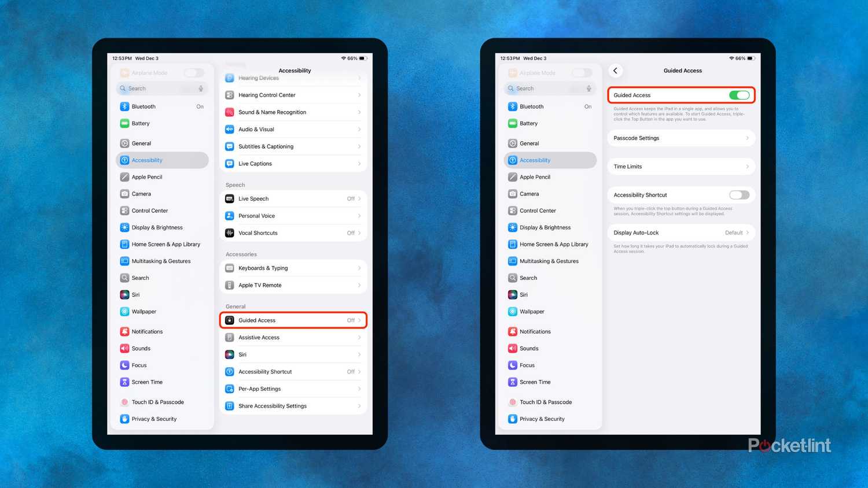Open Display & Brightness via its icon
The height and width of the screenshot is (488, 868).
[x=124, y=227]
